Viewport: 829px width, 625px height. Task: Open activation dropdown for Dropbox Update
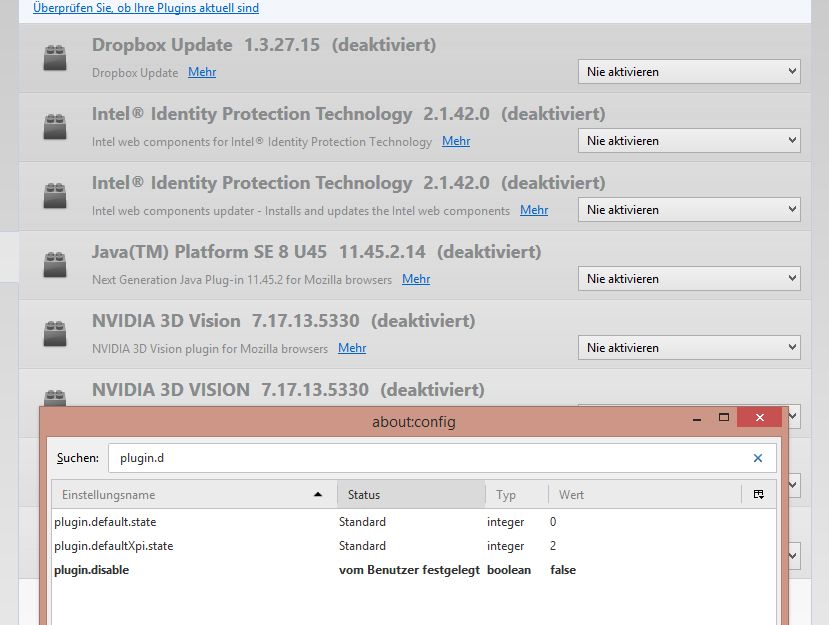pos(689,72)
